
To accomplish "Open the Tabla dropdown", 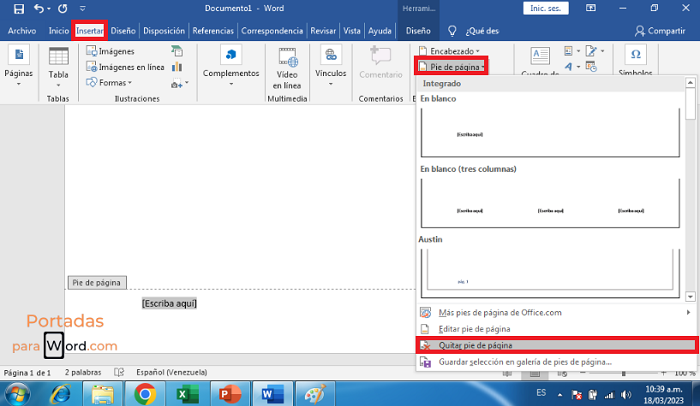I will 58,67.
